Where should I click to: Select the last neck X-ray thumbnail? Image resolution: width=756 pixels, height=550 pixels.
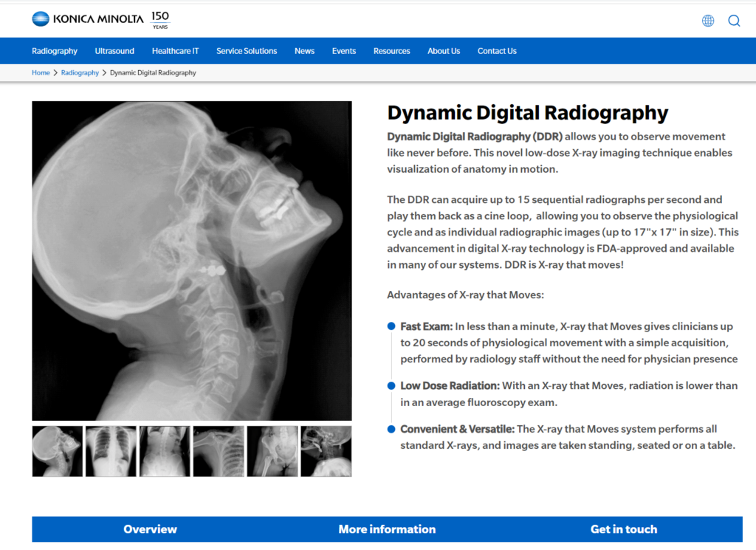click(326, 451)
